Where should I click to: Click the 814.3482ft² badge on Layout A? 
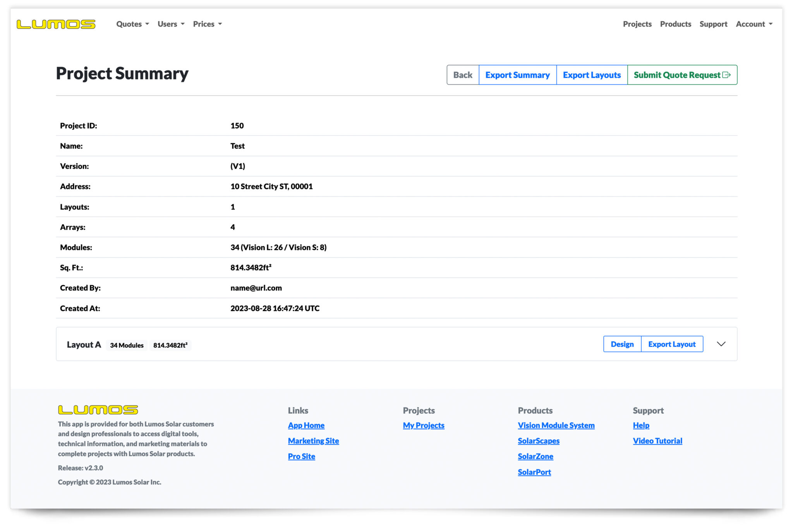[x=170, y=345]
